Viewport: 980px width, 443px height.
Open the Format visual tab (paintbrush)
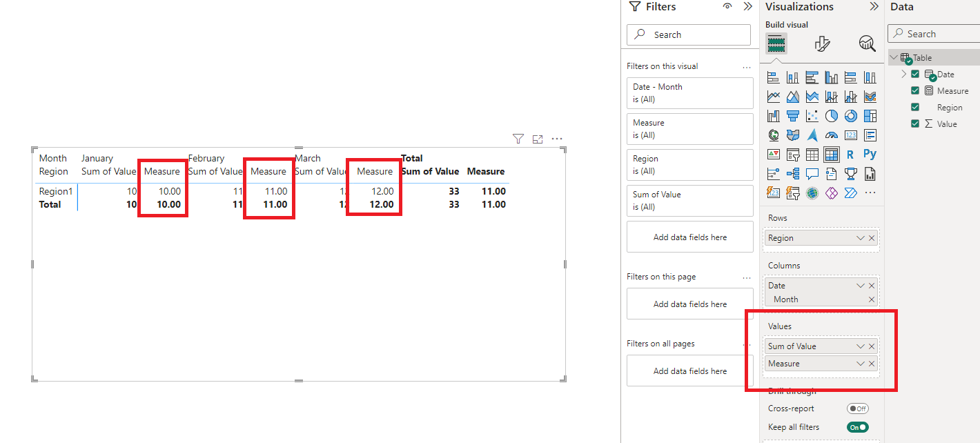(822, 43)
